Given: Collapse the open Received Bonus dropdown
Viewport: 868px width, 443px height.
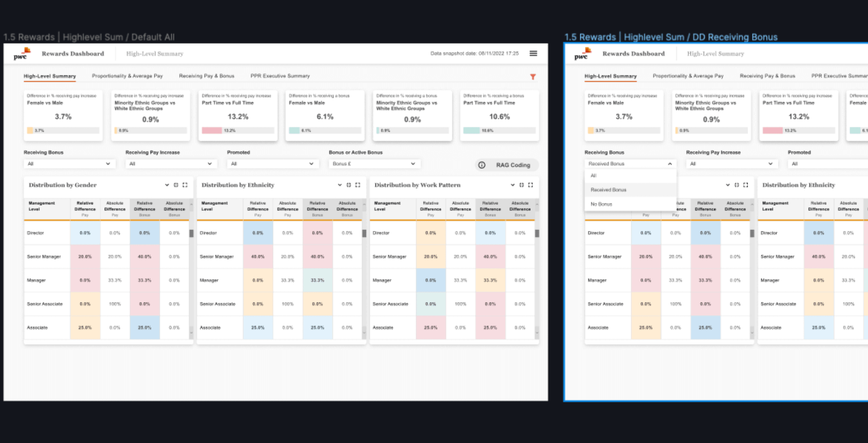Looking at the screenshot, I should point(670,164).
